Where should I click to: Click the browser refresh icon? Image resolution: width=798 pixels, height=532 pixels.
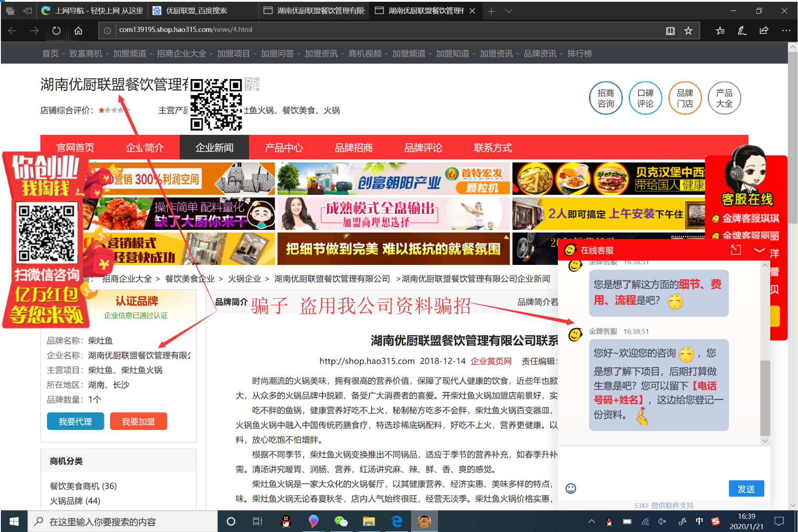click(x=56, y=31)
